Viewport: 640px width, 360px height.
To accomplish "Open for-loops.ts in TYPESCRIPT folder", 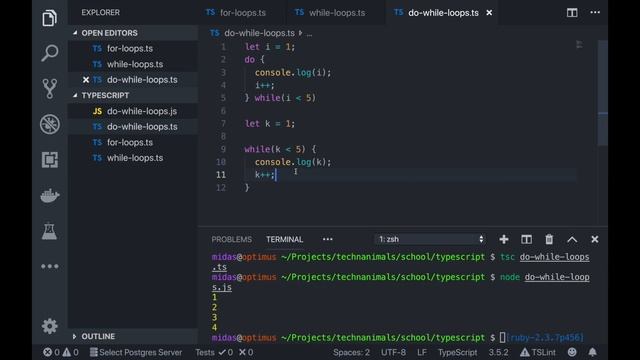I will tap(133, 142).
